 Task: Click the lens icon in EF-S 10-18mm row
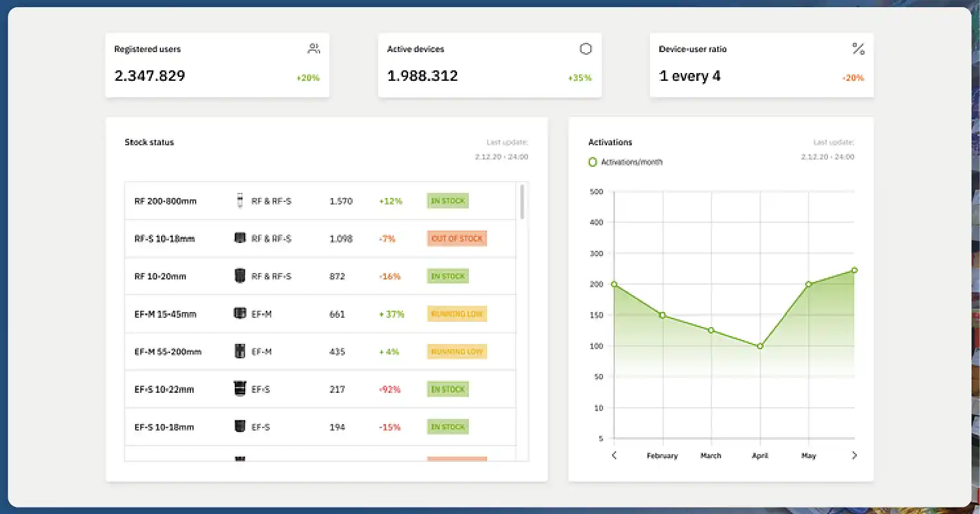240,427
